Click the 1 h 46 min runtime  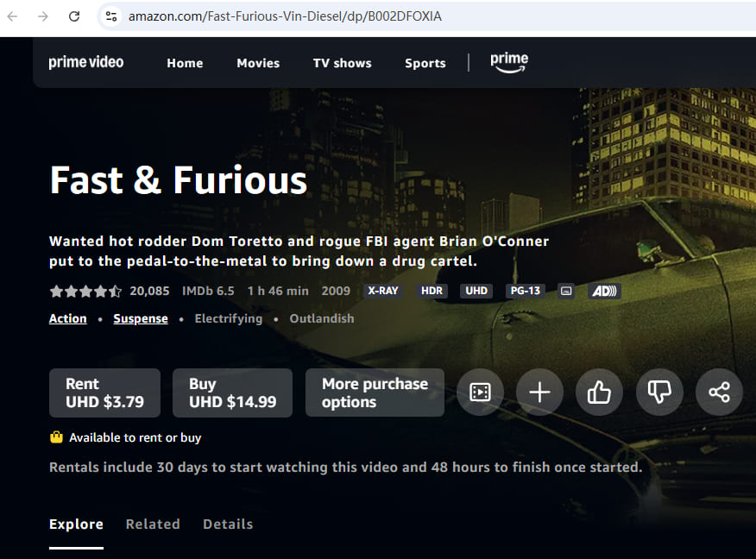278,291
